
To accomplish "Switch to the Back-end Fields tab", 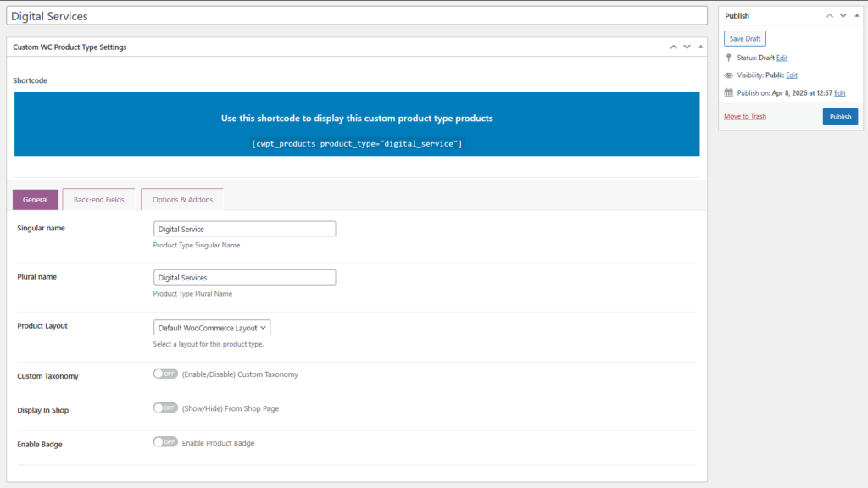I will tap(98, 198).
